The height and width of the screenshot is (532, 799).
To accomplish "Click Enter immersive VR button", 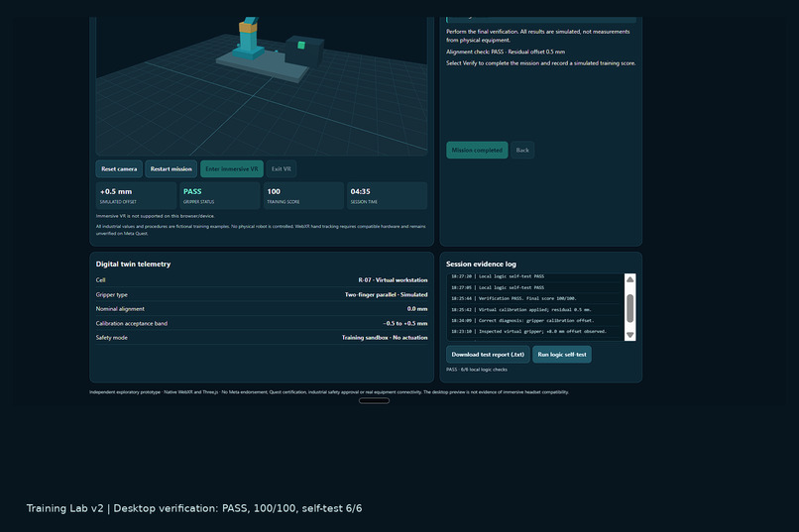I will coord(232,169).
